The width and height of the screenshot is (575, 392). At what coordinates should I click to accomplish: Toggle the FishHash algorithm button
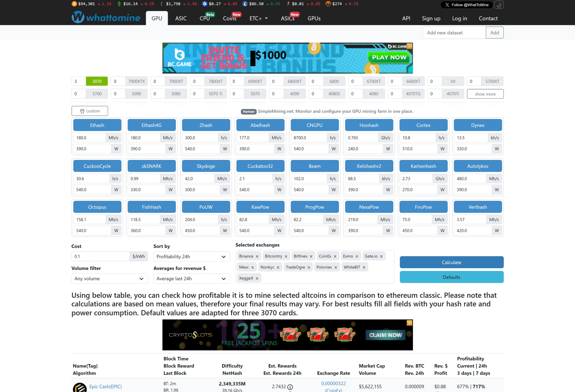click(151, 207)
